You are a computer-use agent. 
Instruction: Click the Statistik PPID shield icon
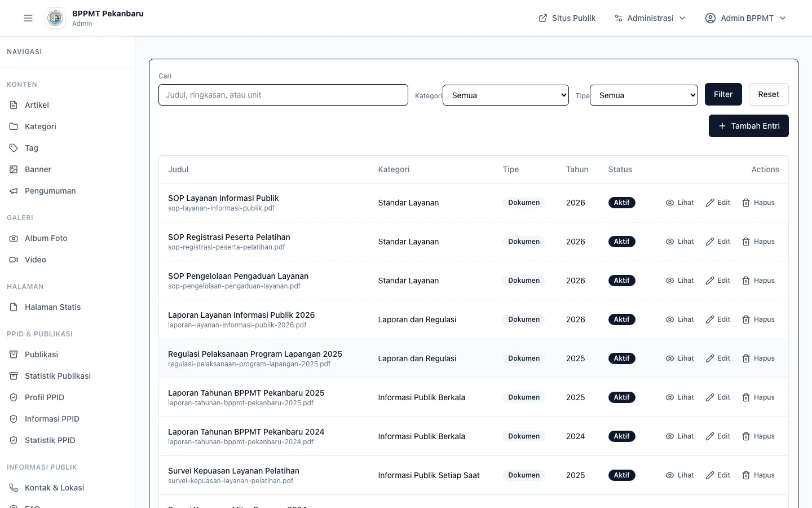[14, 440]
